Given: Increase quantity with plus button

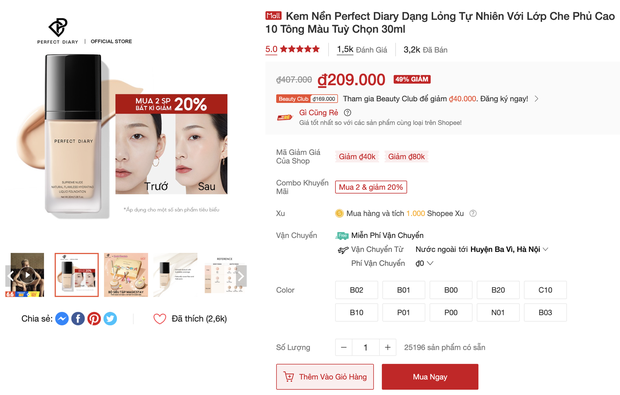Looking at the screenshot, I should [388, 348].
